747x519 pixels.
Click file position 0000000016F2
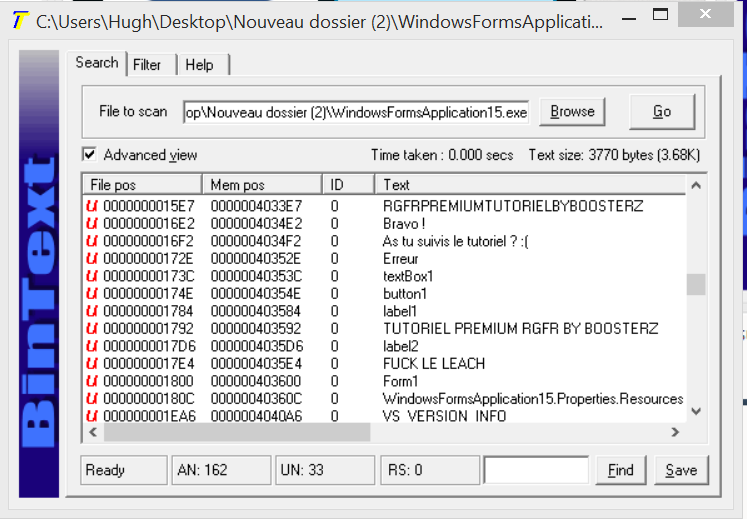click(149, 241)
